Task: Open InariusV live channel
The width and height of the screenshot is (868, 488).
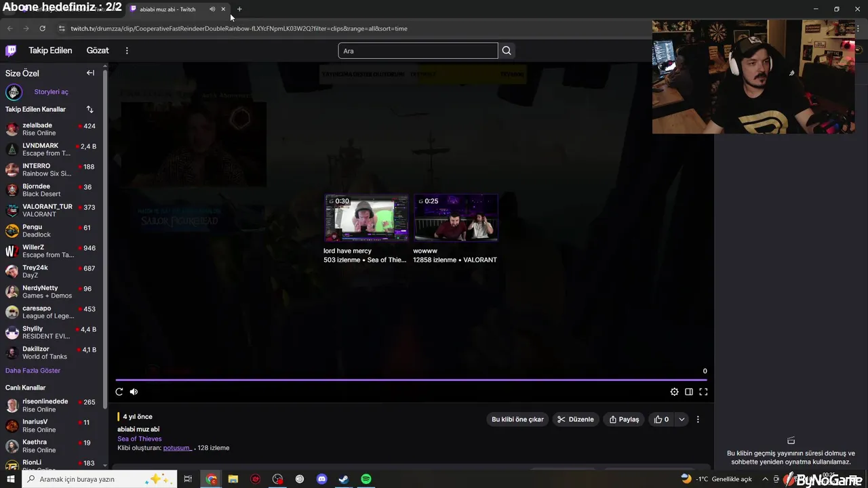Action: (x=51, y=426)
